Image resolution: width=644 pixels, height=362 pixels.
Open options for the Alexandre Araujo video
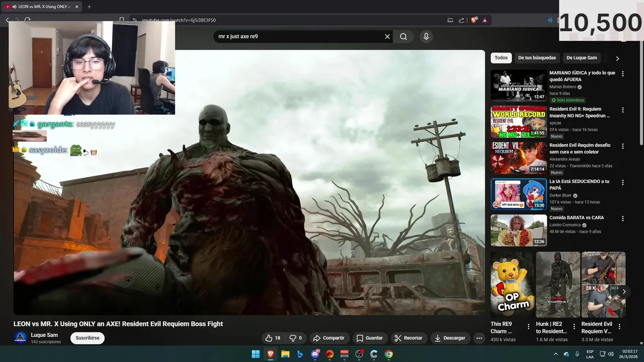623,146
